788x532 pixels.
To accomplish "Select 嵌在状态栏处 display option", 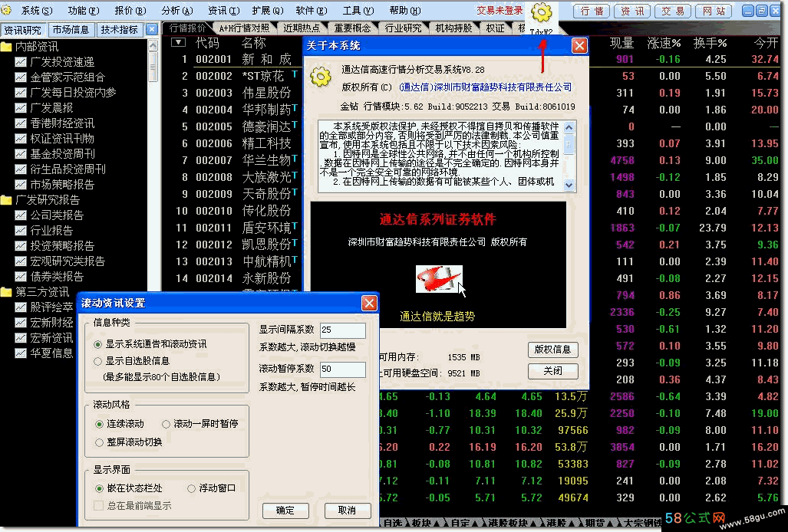I will point(99,488).
